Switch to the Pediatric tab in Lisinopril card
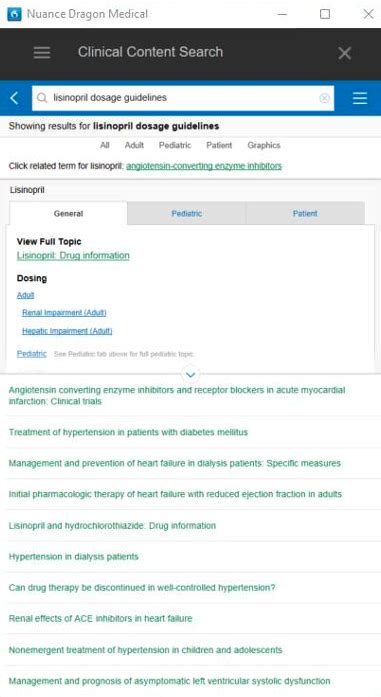Image resolution: width=381 pixels, height=697 pixels. tap(187, 214)
